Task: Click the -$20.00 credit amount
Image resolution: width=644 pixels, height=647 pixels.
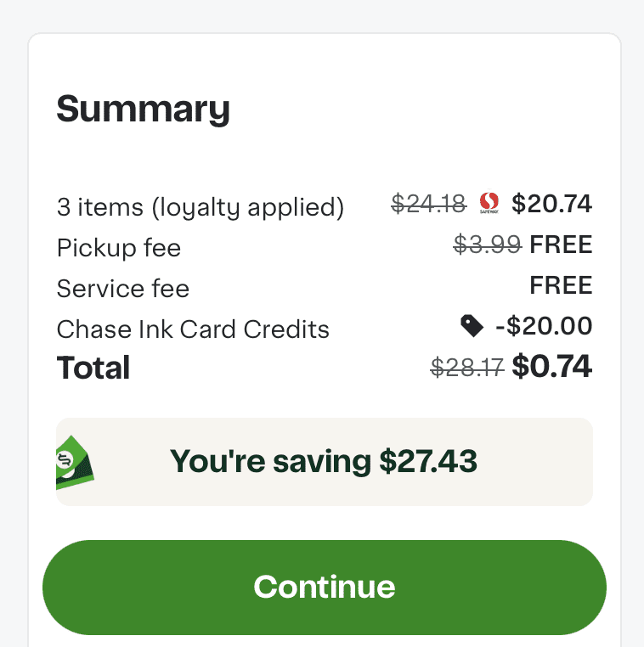Action: [544, 326]
